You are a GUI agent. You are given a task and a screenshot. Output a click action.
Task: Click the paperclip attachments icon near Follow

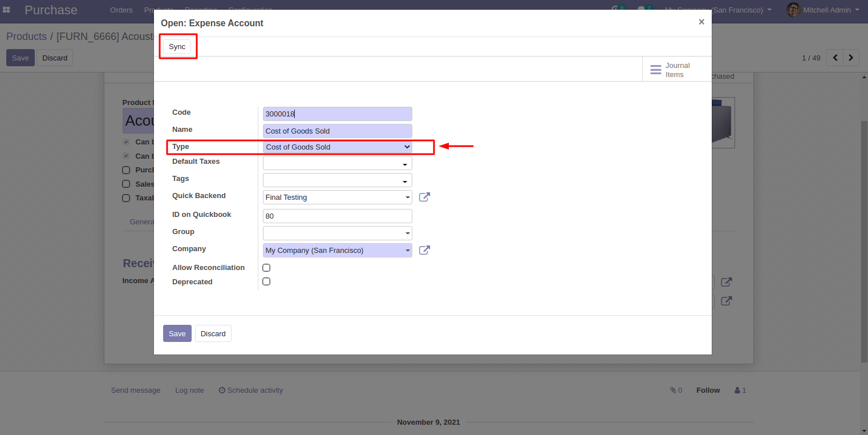coord(673,390)
